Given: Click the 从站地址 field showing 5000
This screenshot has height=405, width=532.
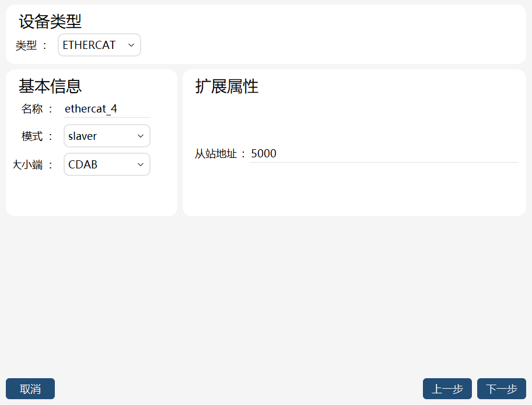Looking at the screenshot, I should (x=384, y=153).
